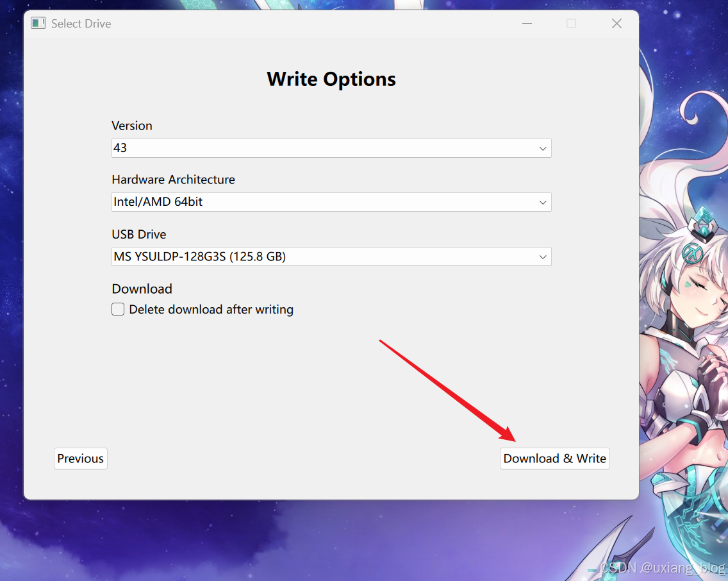This screenshot has width=728, height=581.
Task: Go back with the Previous button
Action: pos(80,459)
